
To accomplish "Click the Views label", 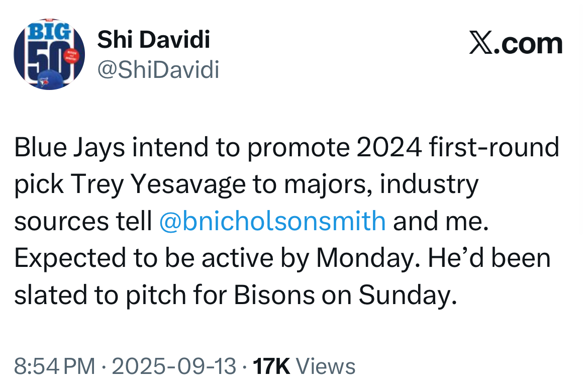I will pos(326,366).
